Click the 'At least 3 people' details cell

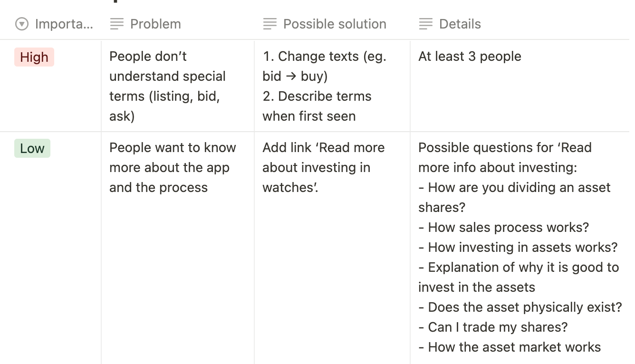tap(470, 57)
